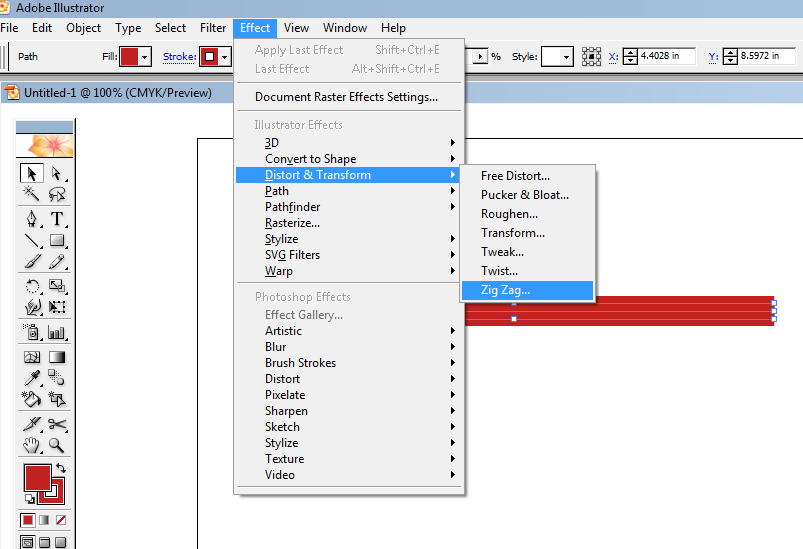
Task: Click the Swap Fill and Stroke arrow
Action: [x=60, y=468]
